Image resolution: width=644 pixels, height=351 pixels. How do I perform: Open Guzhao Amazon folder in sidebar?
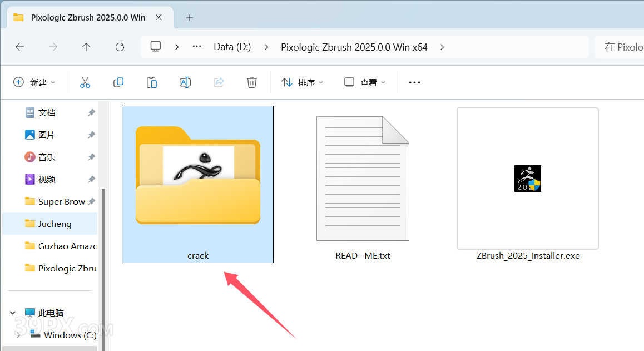[61, 246]
